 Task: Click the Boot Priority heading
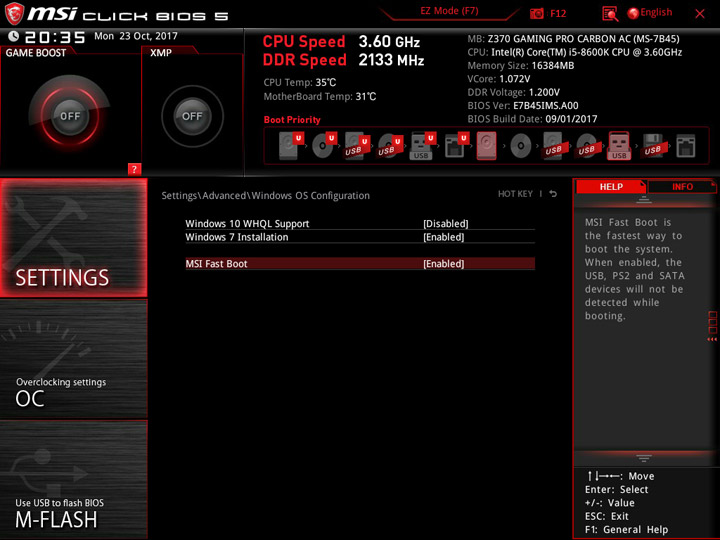tap(292, 120)
